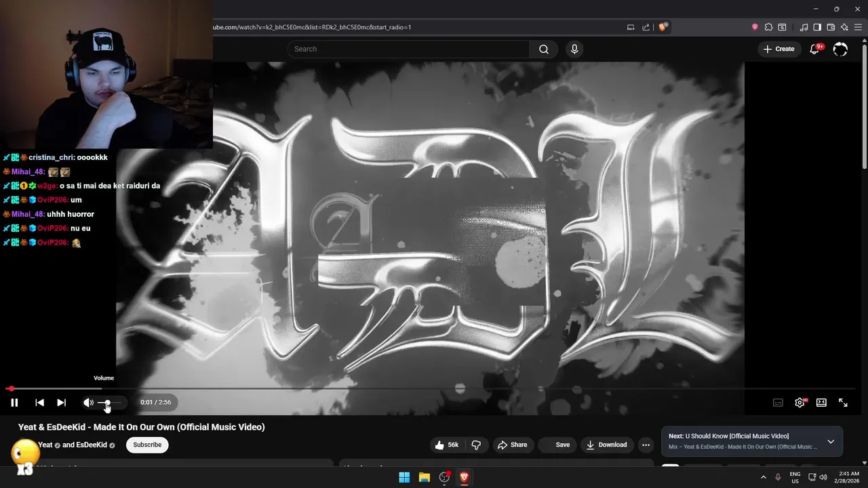Open the YouTube account avatar menu
Screen dimensions: 868x488
840,49
